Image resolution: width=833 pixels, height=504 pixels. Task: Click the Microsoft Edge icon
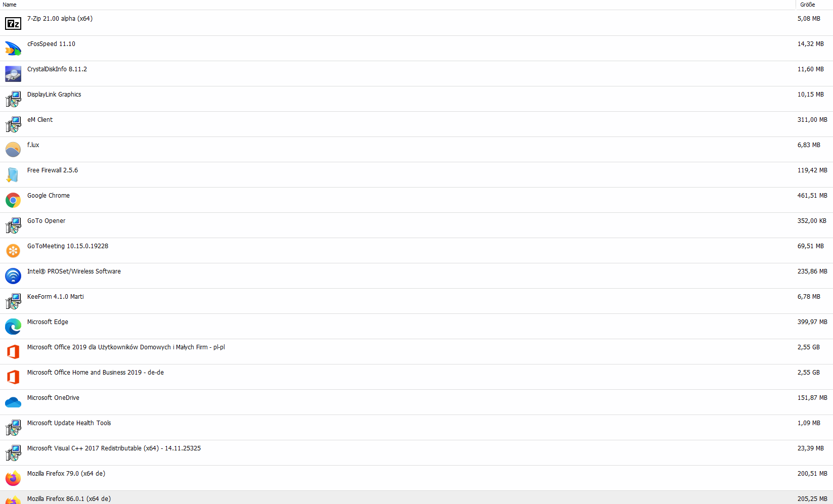coord(13,327)
